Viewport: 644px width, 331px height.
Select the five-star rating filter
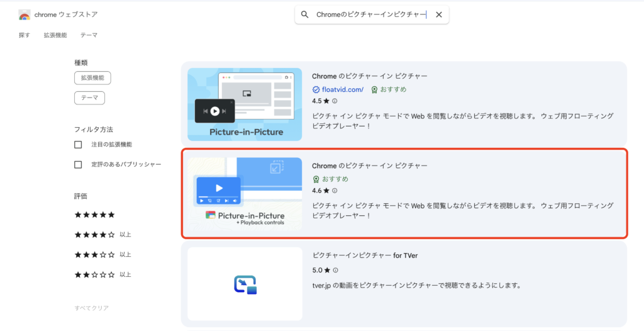click(94, 215)
